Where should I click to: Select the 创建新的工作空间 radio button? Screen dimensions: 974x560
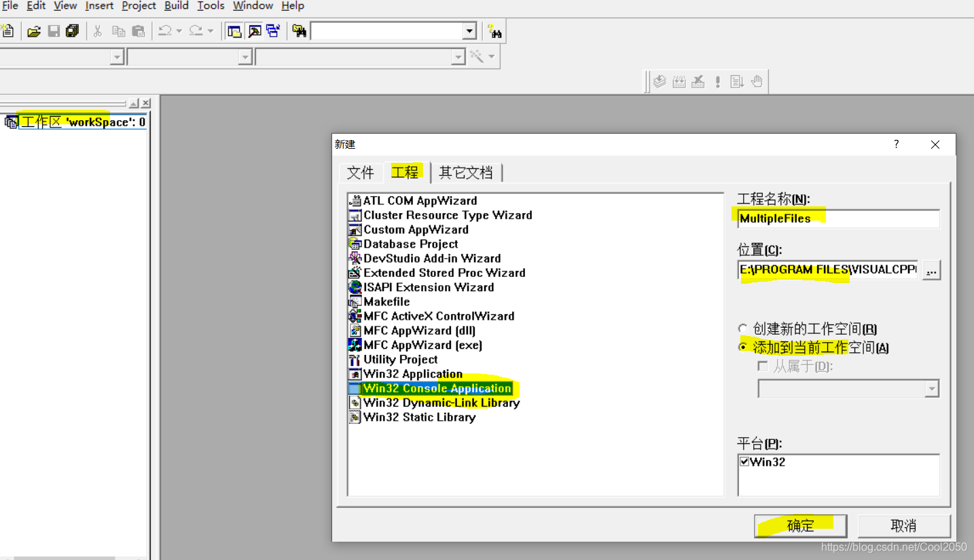point(743,329)
